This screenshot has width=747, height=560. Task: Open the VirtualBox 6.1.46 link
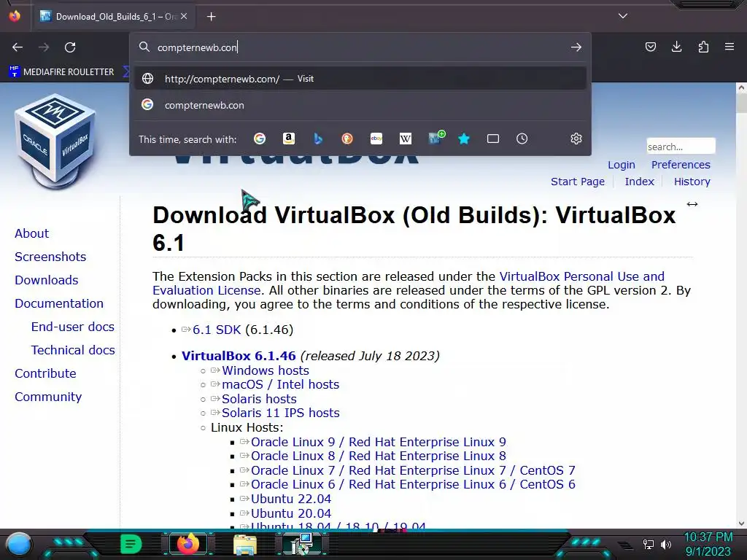239,356
